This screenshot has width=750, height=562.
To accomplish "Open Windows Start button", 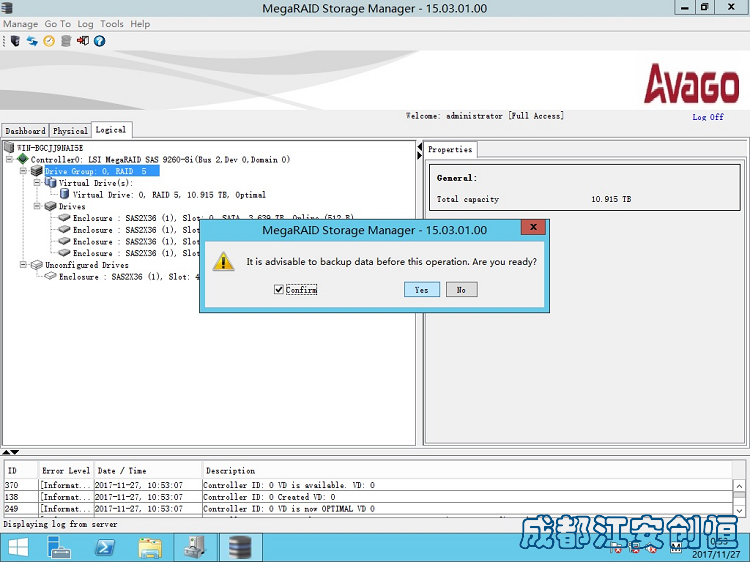I will [18, 548].
